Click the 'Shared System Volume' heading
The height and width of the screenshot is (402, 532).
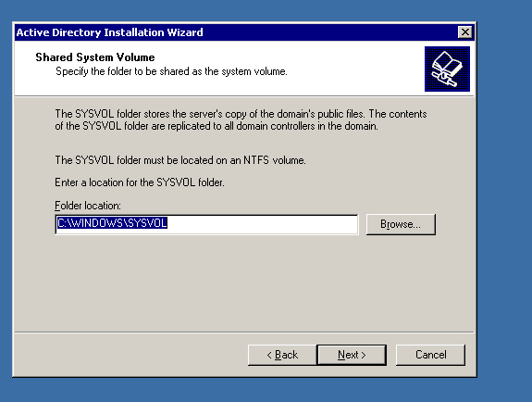[95, 57]
